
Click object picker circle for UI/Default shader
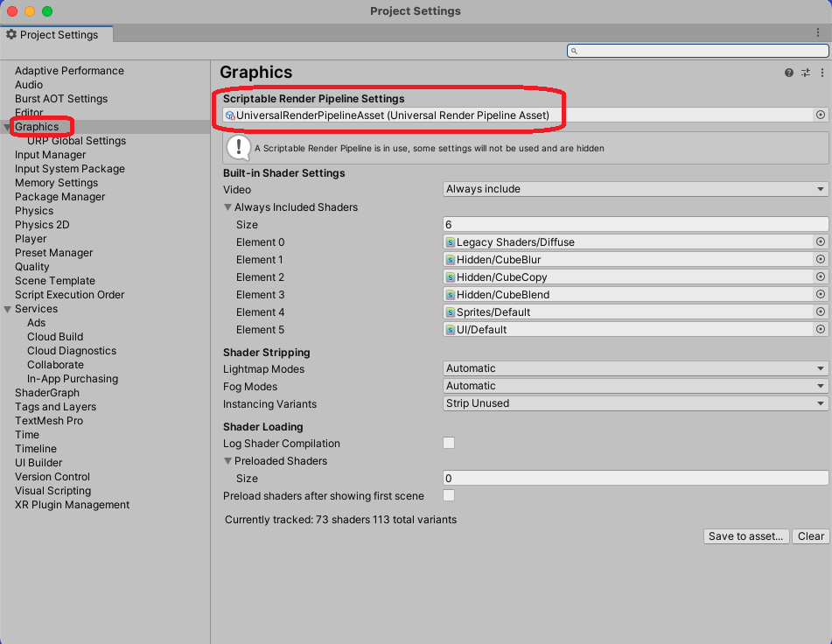pyautogui.click(x=821, y=330)
